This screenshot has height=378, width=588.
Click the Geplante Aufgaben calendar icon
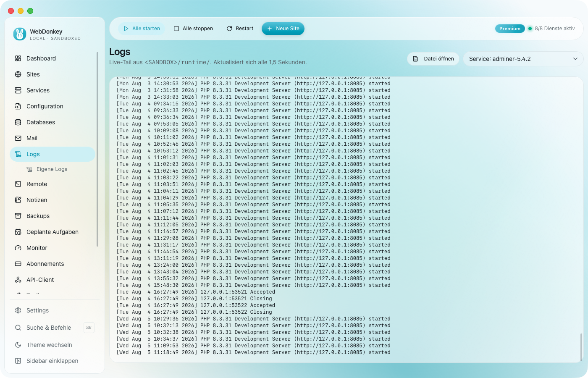click(x=18, y=232)
